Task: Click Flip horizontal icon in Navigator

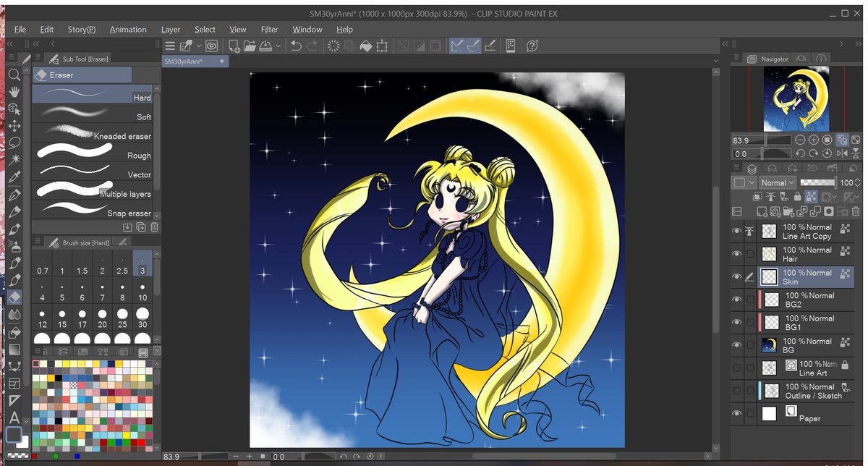Action: tap(842, 153)
